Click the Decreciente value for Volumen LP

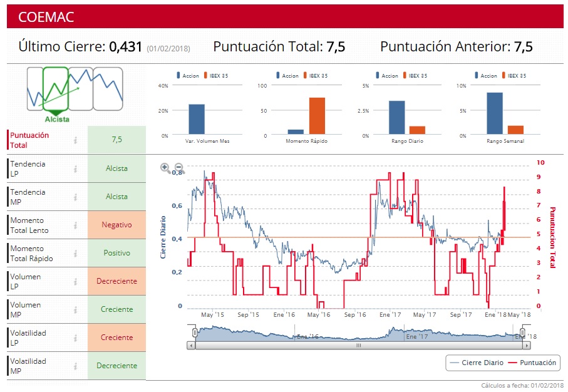coord(116,281)
